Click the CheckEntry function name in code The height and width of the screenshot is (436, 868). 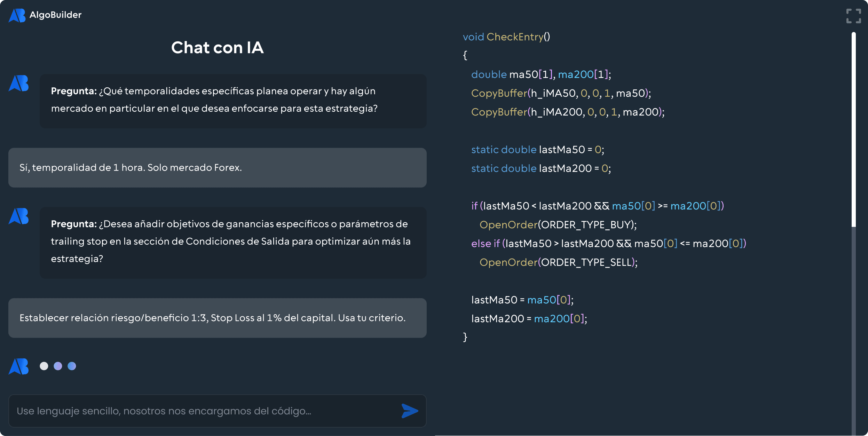514,37
